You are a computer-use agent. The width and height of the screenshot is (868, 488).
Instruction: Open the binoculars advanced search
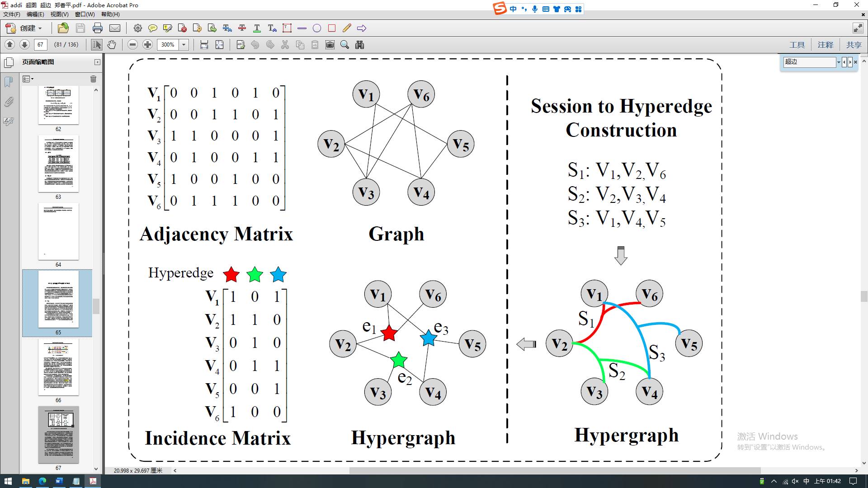(x=360, y=45)
